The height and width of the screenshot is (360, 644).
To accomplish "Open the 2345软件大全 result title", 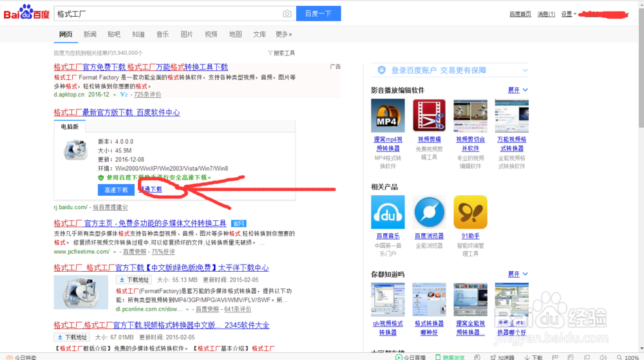I will coord(162,325).
